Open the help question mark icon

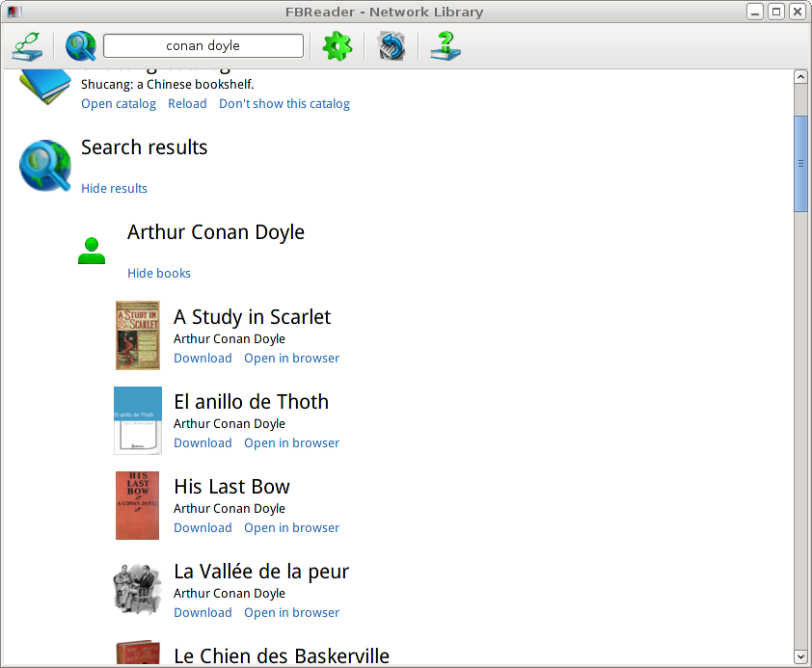446,46
